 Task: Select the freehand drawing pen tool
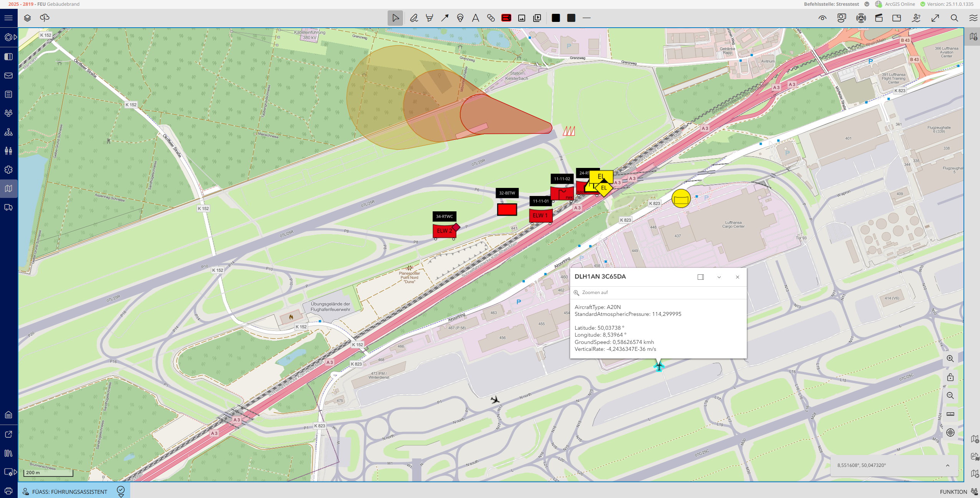pos(414,18)
